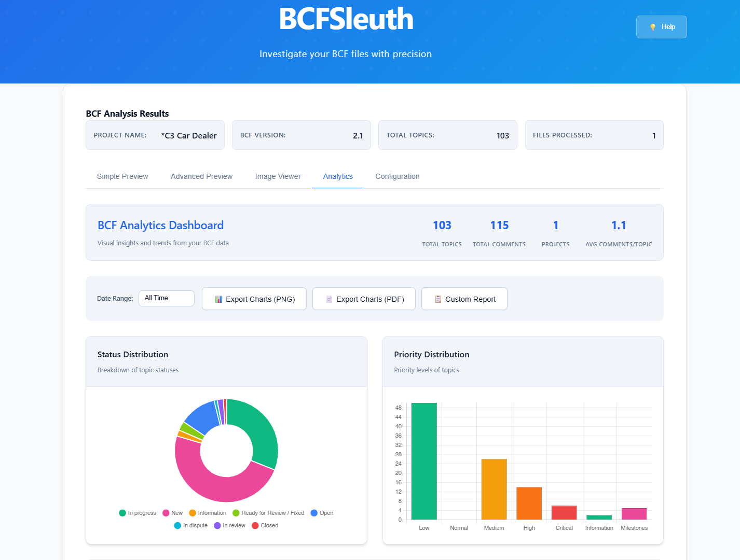Click the Medium priority bar
This screenshot has height=560, width=740.
[x=494, y=489]
